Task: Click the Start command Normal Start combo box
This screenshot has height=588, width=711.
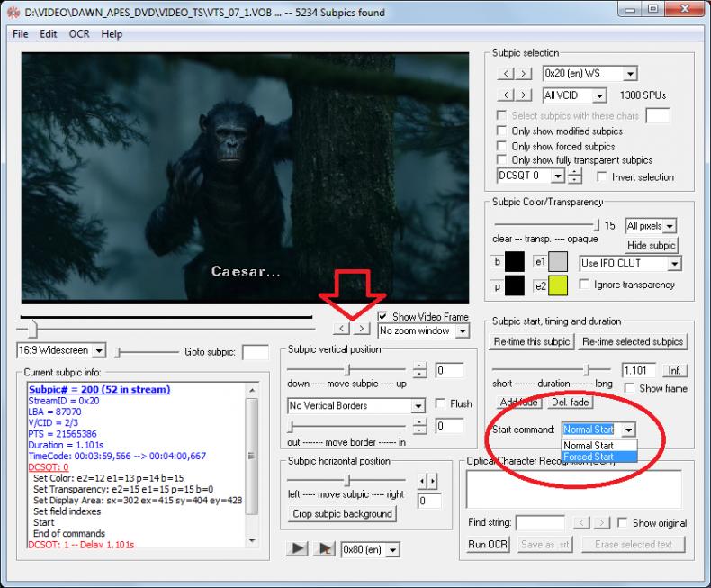Action: [x=598, y=430]
